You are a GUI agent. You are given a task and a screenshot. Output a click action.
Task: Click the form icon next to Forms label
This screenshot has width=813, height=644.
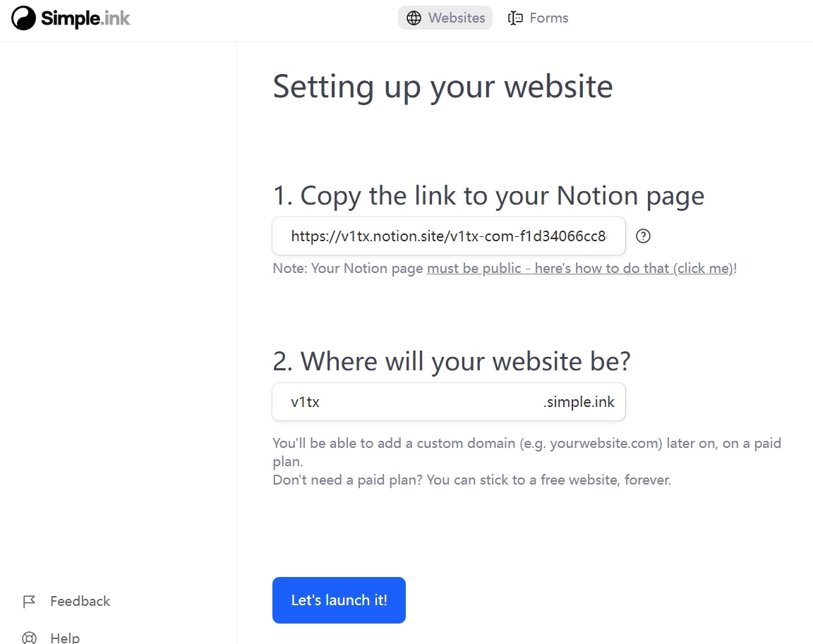tap(514, 18)
